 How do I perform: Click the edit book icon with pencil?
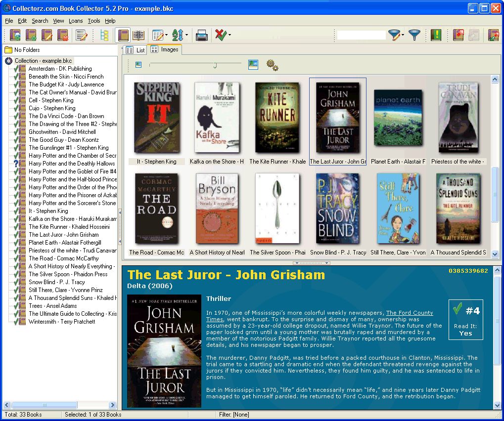tap(47, 35)
